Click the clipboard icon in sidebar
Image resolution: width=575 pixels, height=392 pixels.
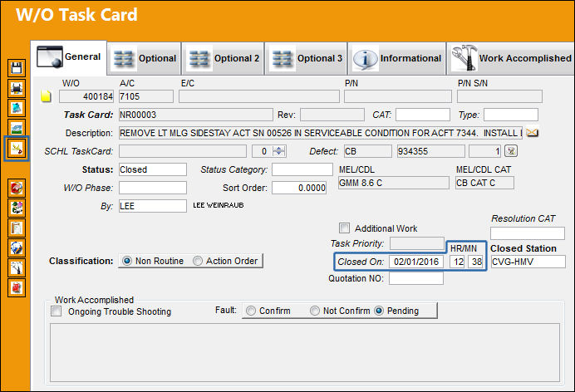[x=17, y=228]
